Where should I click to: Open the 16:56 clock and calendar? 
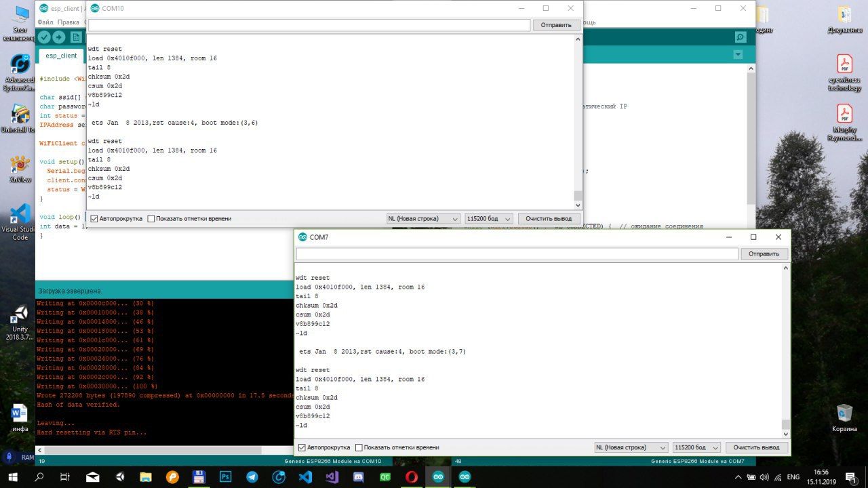(x=821, y=477)
